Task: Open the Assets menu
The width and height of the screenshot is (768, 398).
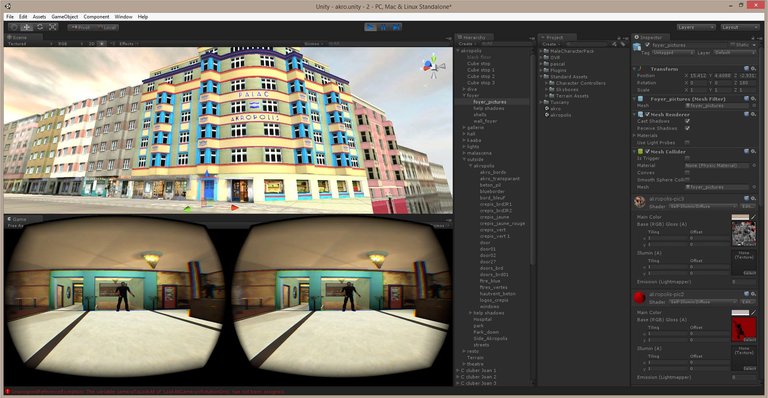Action: coord(39,17)
